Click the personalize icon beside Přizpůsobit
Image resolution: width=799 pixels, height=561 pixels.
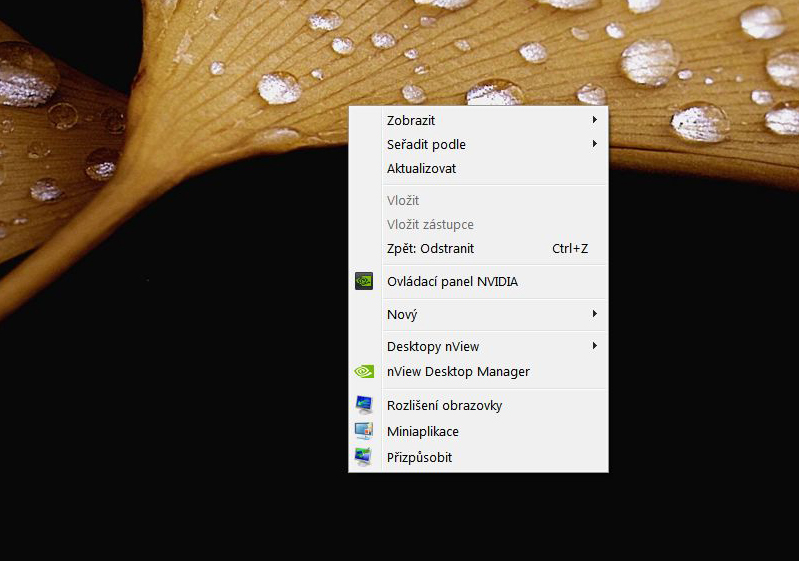[364, 457]
